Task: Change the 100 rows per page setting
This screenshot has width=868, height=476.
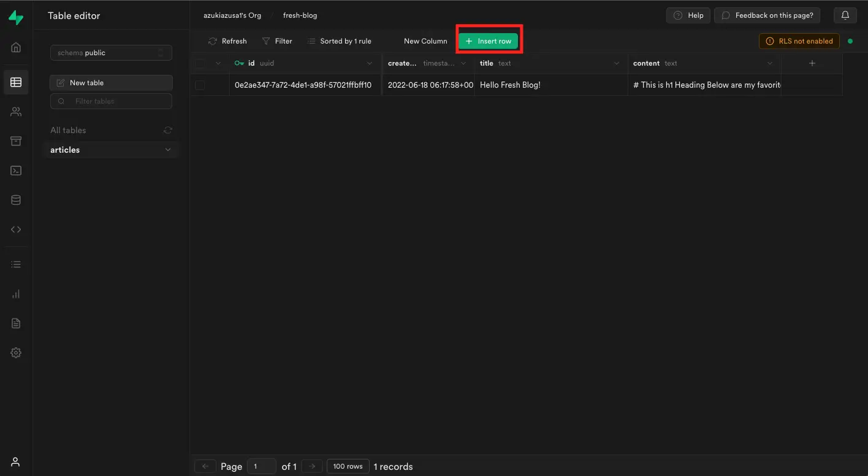Action: click(x=348, y=466)
